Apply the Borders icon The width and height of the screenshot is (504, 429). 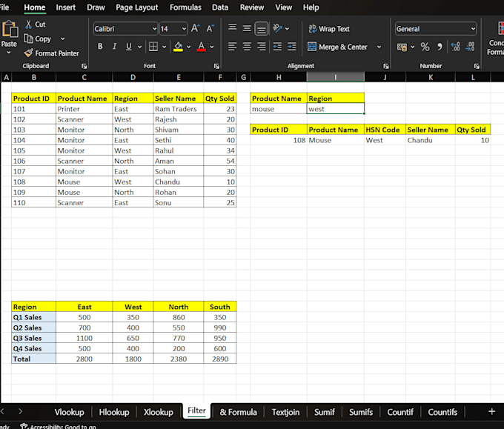(153, 47)
